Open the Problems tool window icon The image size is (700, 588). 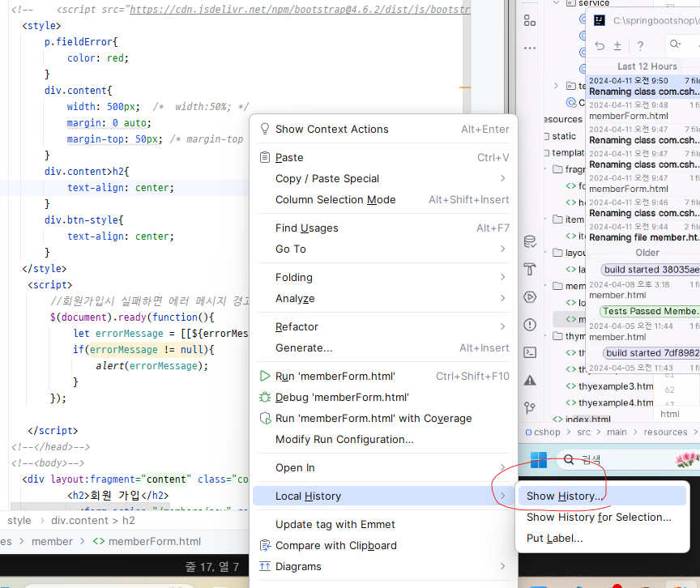point(530,325)
